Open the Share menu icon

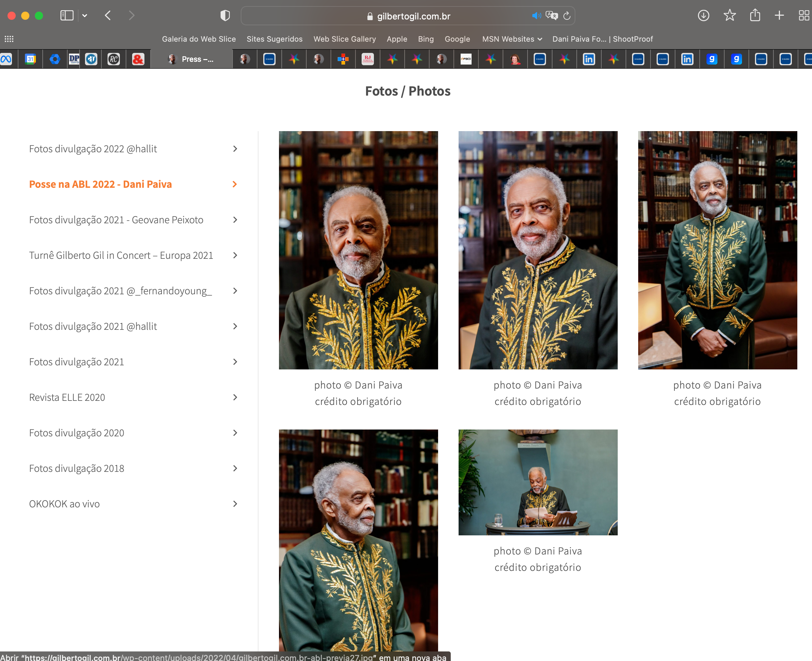(x=755, y=16)
